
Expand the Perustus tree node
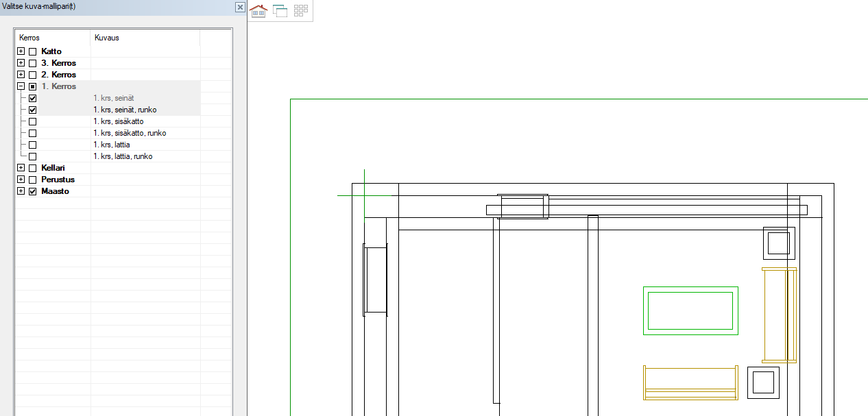21,180
